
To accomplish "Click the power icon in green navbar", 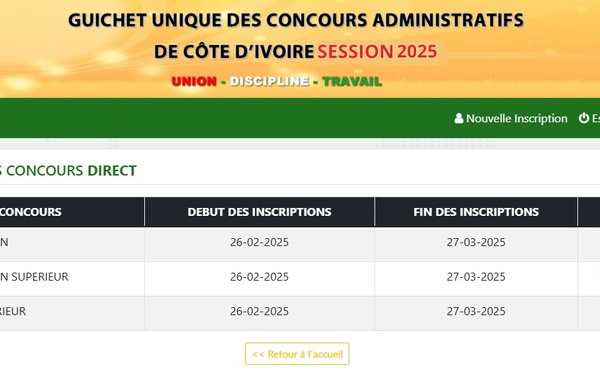I will click(584, 118).
